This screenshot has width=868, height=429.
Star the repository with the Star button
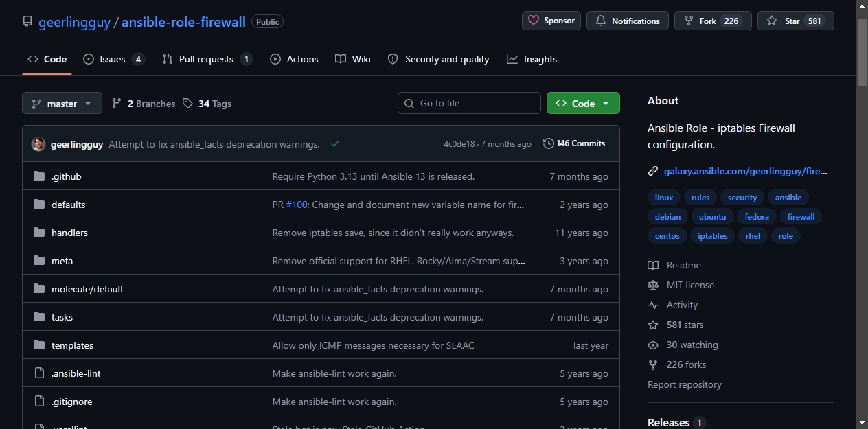[x=795, y=21]
